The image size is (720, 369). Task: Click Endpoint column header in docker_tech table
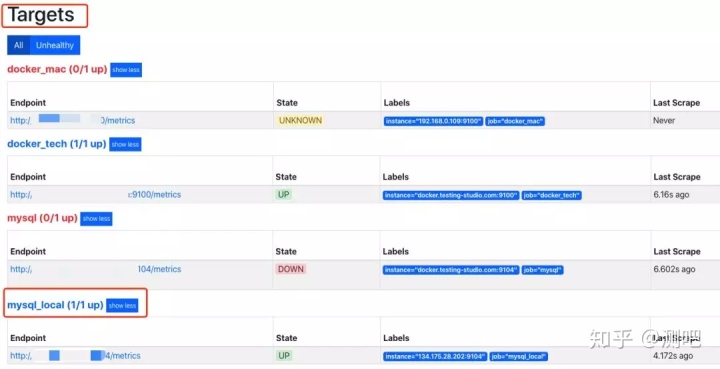point(28,177)
